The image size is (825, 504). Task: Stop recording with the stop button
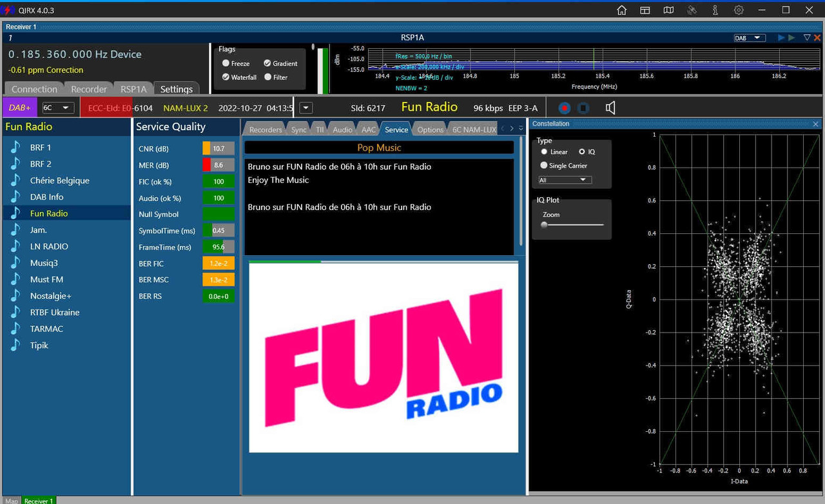(583, 108)
